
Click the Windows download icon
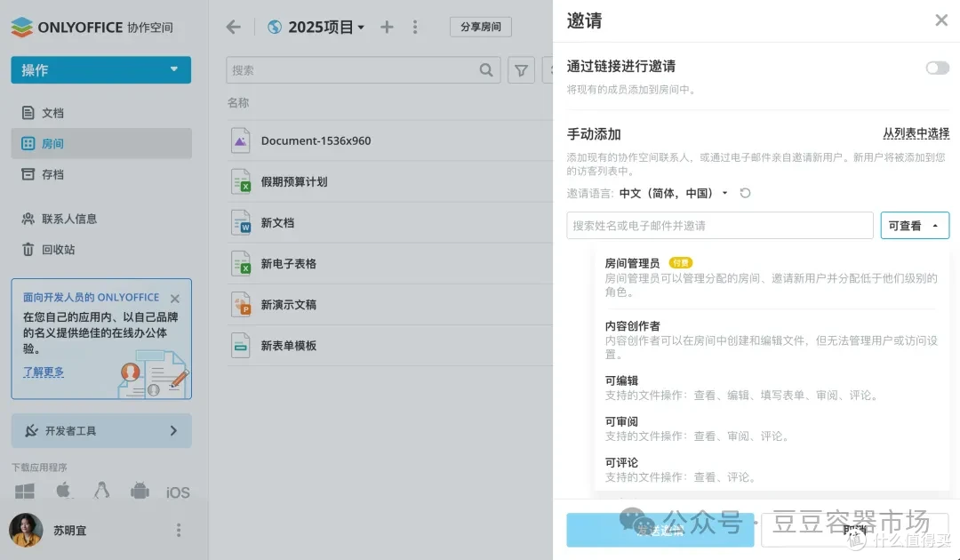pyautogui.click(x=25, y=491)
